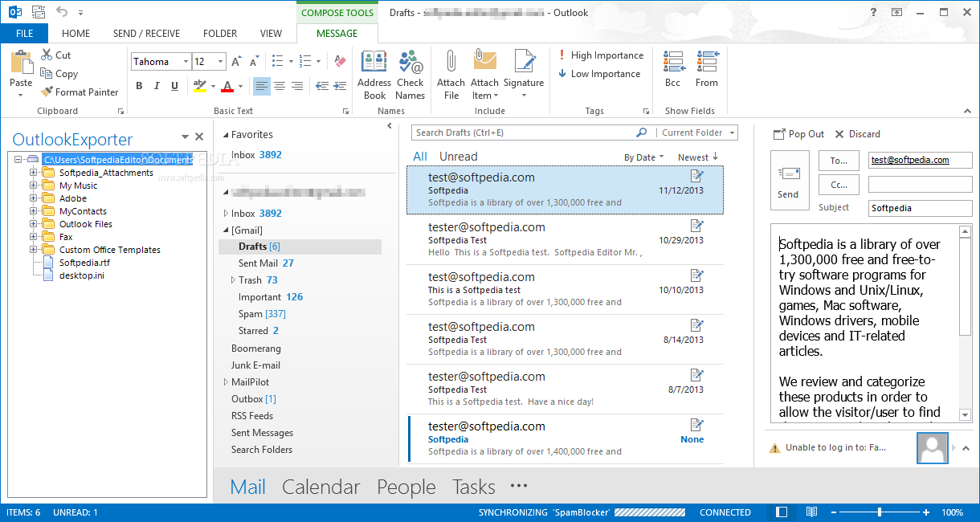
Task: Click the Send/Receive icon in the quick access toolbar
Action: click(x=38, y=12)
